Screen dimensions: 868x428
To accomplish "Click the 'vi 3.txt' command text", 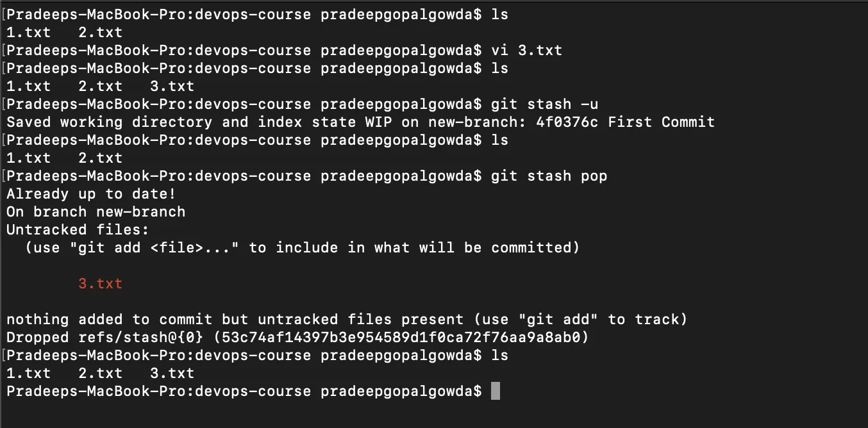I will point(526,50).
